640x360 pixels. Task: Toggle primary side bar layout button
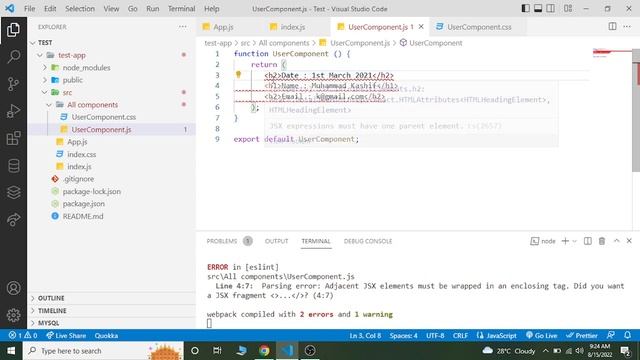coord(526,9)
